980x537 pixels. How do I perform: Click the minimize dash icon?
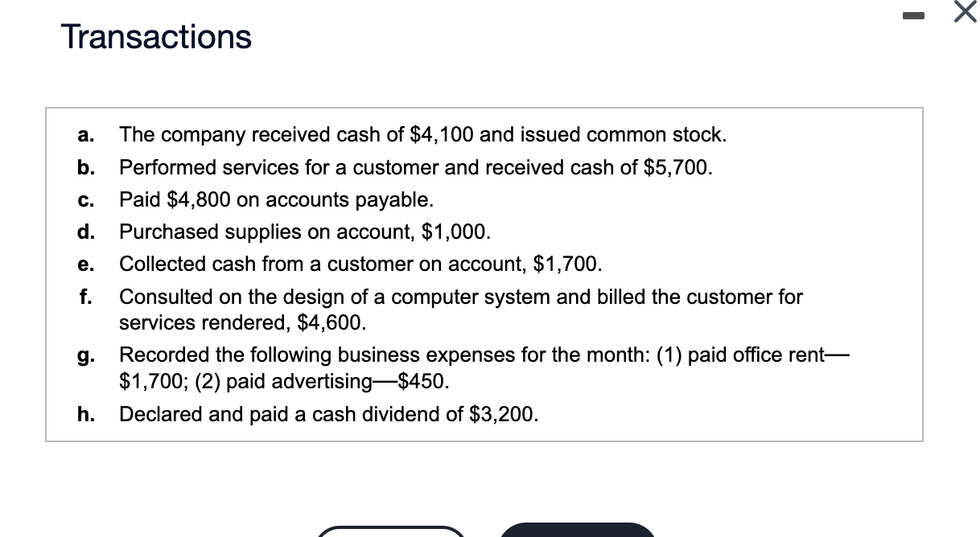tap(913, 14)
